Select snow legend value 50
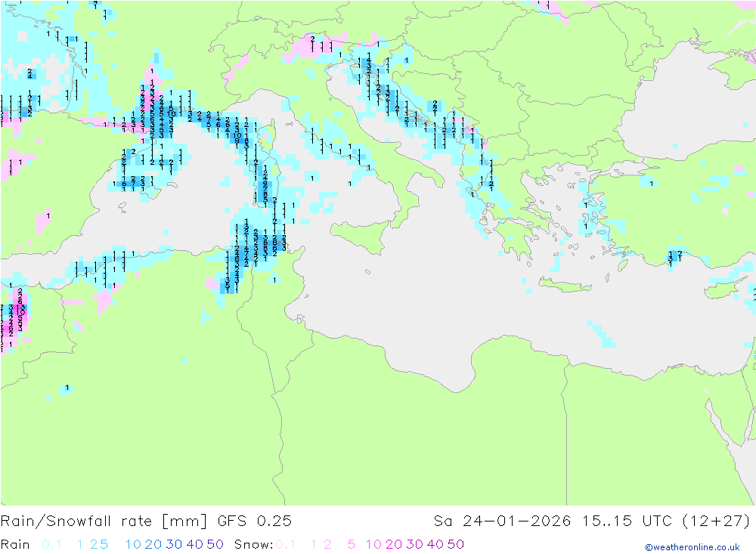Screen dimensions: 756x554 pos(456,544)
